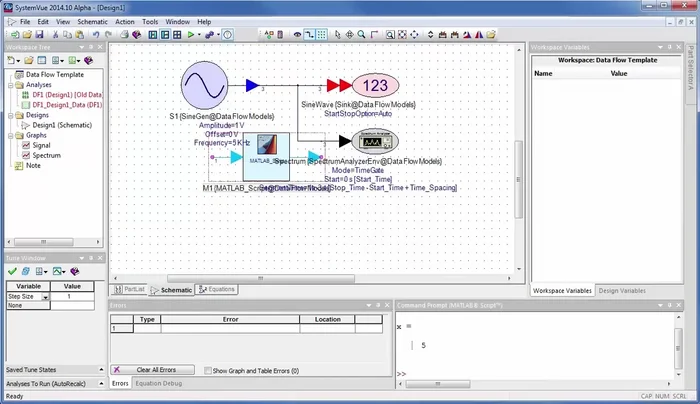Switch to the Equations tab
The height and width of the screenshot is (404, 700).
pos(217,289)
